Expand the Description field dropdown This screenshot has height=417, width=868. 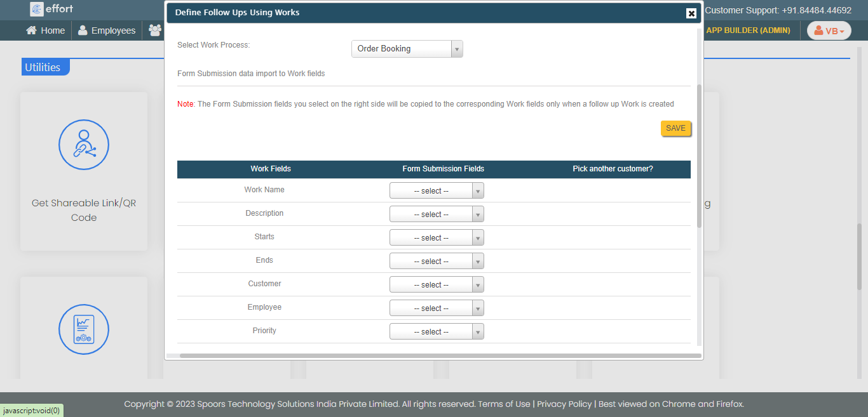(437, 215)
